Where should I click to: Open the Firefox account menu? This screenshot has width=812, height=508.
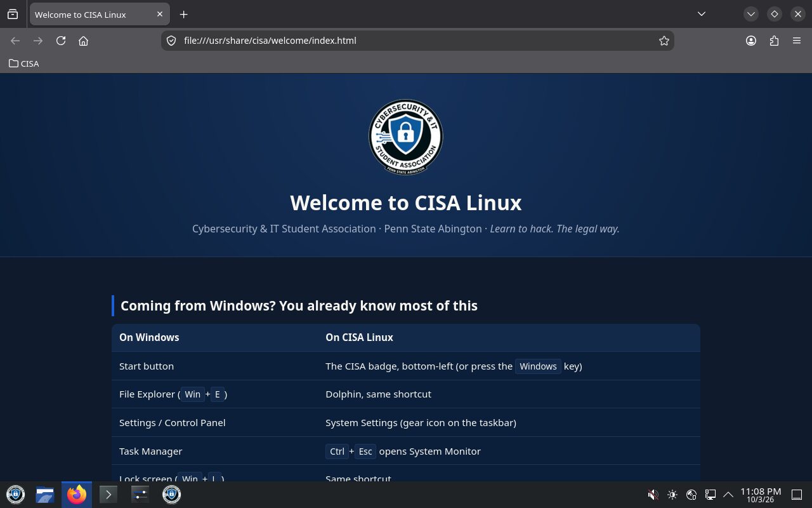[751, 41]
